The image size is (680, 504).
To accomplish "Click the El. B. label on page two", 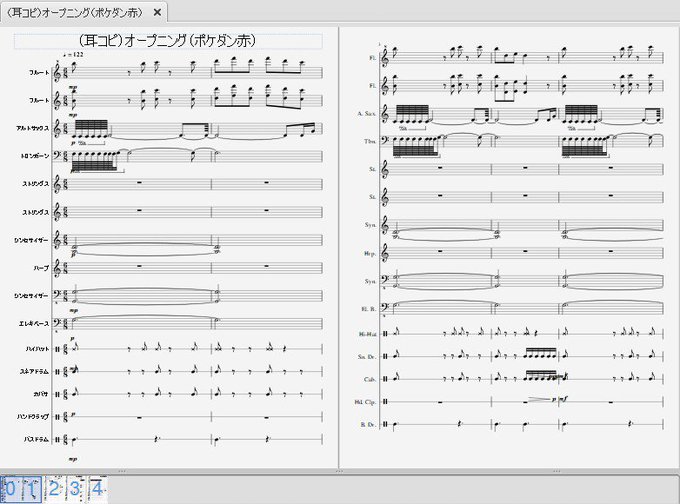I will pyautogui.click(x=369, y=309).
